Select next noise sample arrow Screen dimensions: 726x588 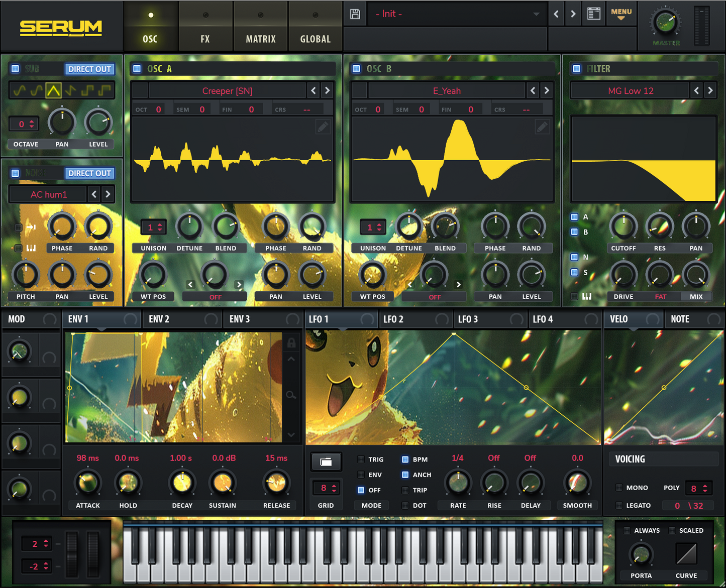coord(108,194)
